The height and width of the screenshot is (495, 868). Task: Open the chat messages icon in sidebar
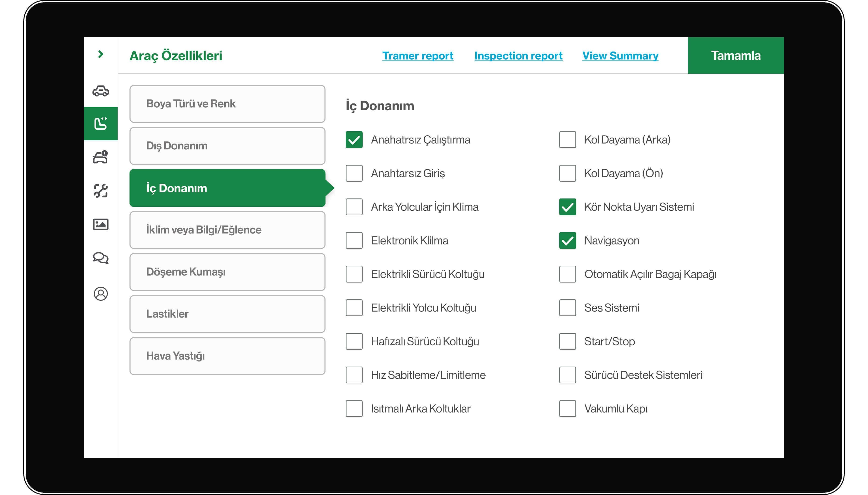pos(100,258)
